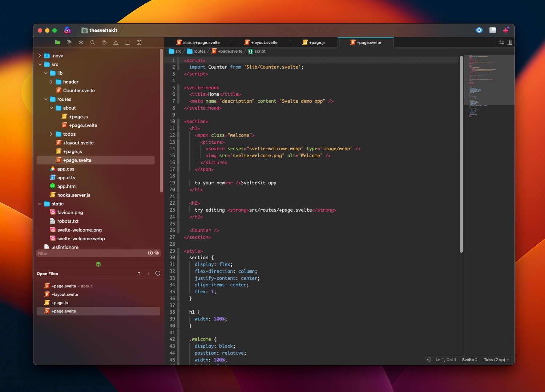
Task: Click the Open Files more options button
Action: coord(158,273)
